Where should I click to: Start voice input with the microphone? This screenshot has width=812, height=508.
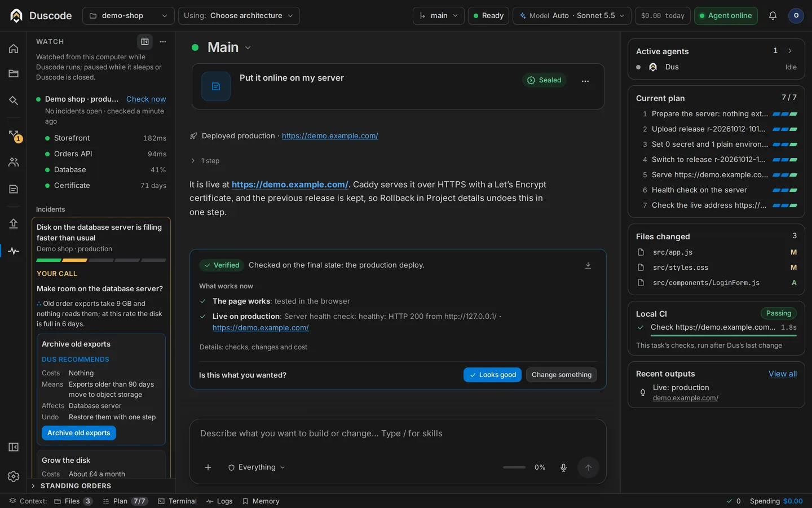(563, 467)
